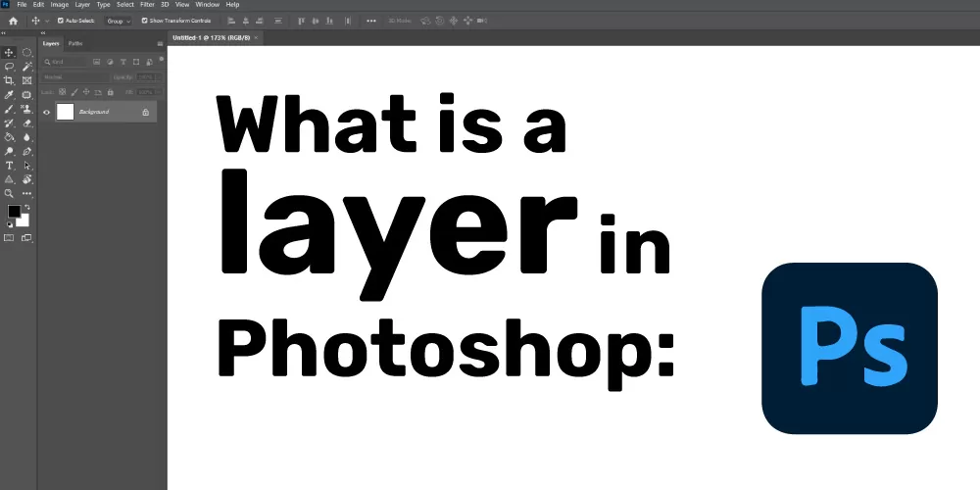Collapse the toolbox double-arrow
980x490 pixels.
[4, 33]
